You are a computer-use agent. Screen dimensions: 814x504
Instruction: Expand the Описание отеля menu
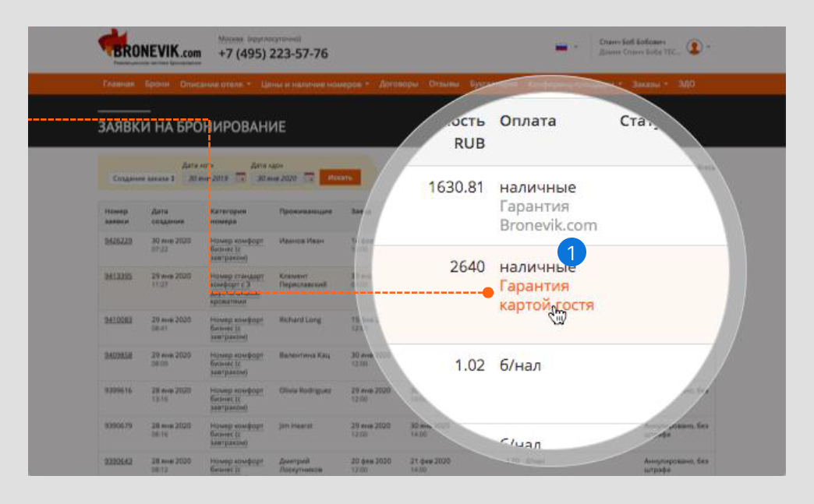point(215,84)
